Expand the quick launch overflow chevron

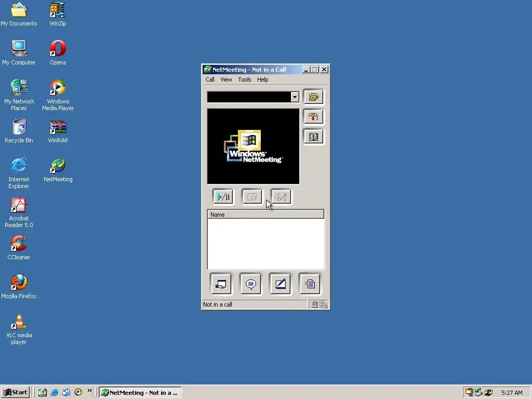pos(89,391)
